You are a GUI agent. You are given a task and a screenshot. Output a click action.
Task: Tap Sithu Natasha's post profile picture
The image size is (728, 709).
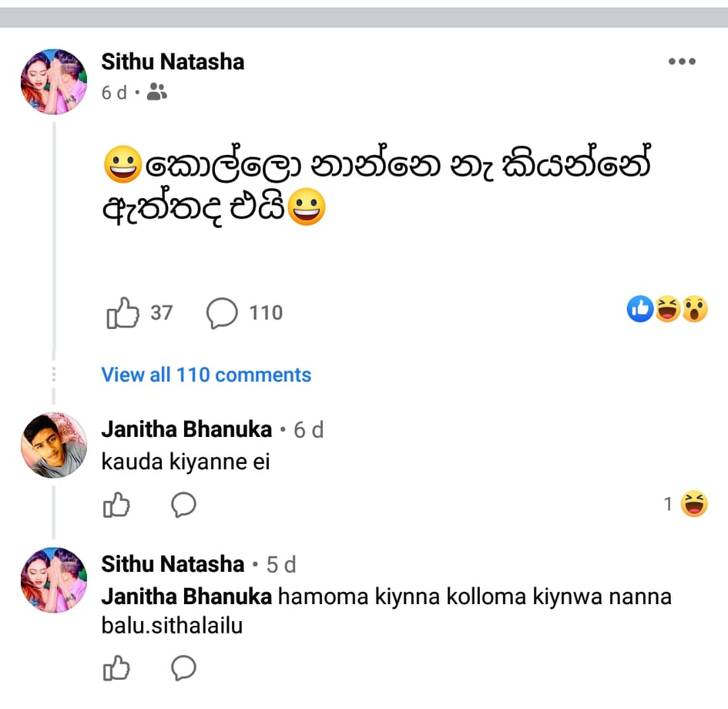(x=54, y=82)
